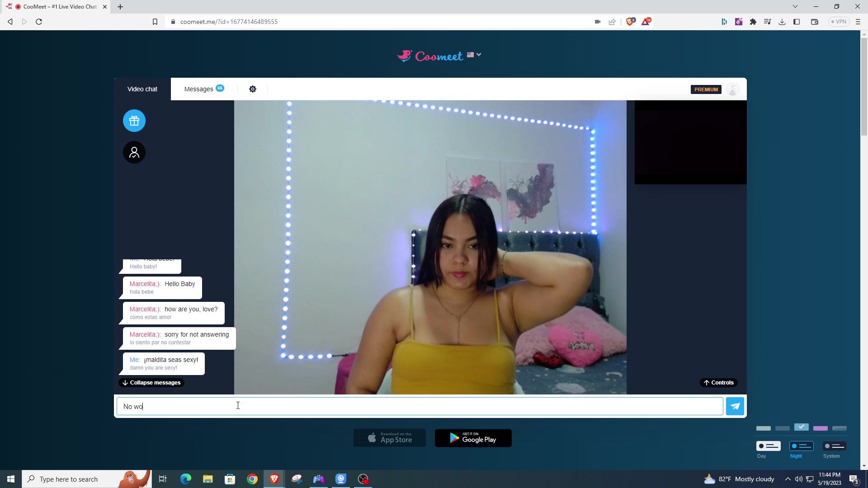This screenshot has width=868, height=488.
Task: Select the System theme mode
Action: (834, 446)
